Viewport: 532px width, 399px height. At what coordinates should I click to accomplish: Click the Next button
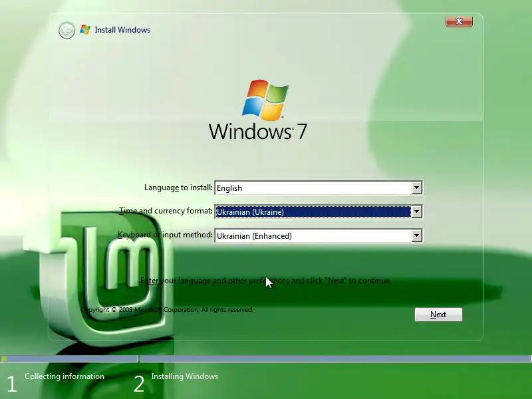438,315
